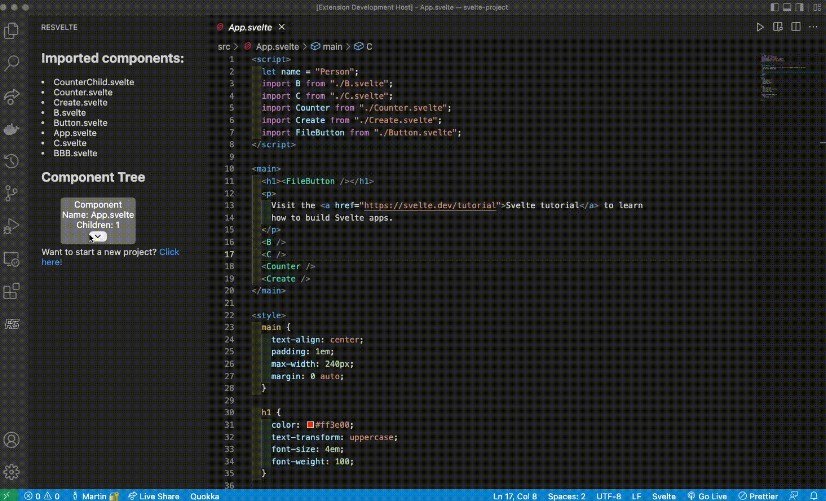This screenshot has width=826, height=501.
Task: Place cursor on line number 17
Action: pos(230,254)
